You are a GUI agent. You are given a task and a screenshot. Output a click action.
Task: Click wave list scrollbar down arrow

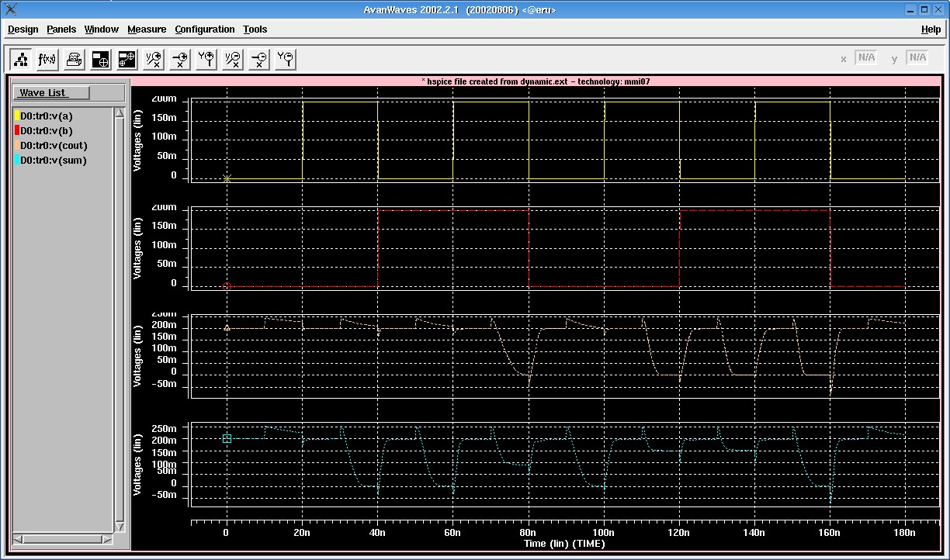[120, 527]
